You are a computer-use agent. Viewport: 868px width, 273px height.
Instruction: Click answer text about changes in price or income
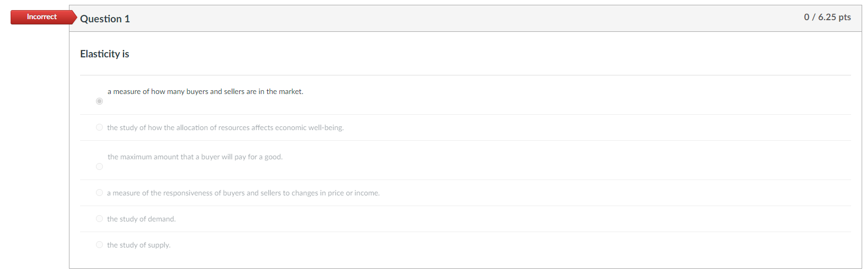tap(243, 193)
